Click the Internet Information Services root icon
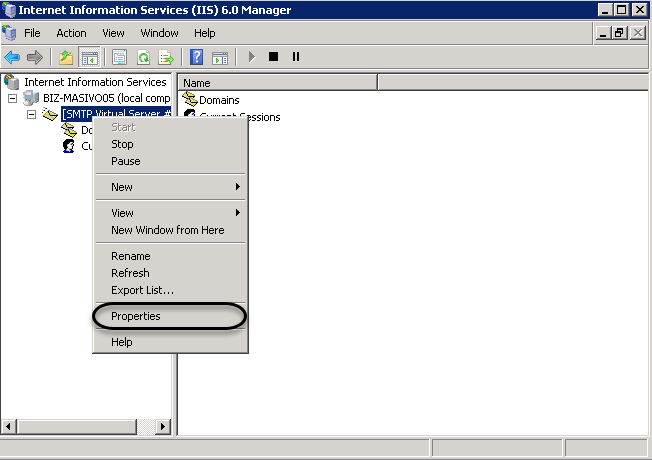 click(12, 82)
